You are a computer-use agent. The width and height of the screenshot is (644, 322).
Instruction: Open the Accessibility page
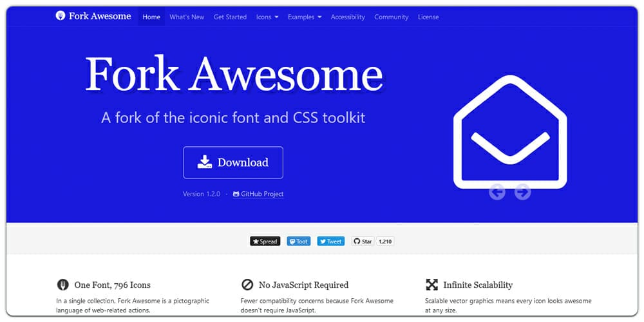tap(348, 17)
